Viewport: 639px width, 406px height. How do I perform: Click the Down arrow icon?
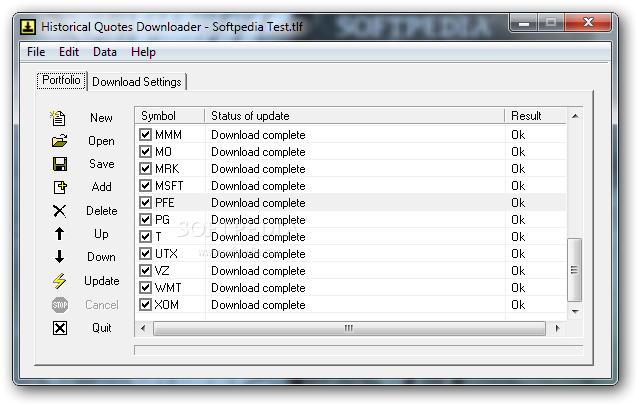tap(59, 257)
